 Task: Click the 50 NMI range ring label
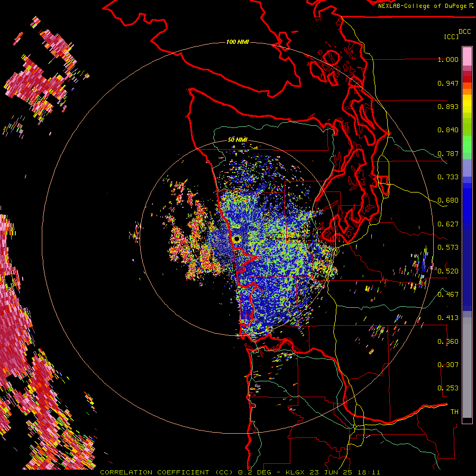point(237,140)
